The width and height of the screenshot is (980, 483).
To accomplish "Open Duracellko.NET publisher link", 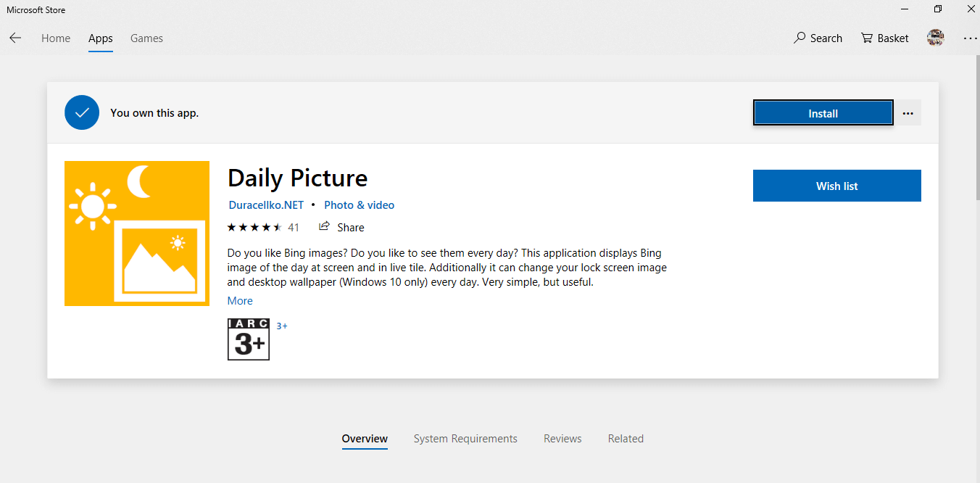I will point(266,205).
